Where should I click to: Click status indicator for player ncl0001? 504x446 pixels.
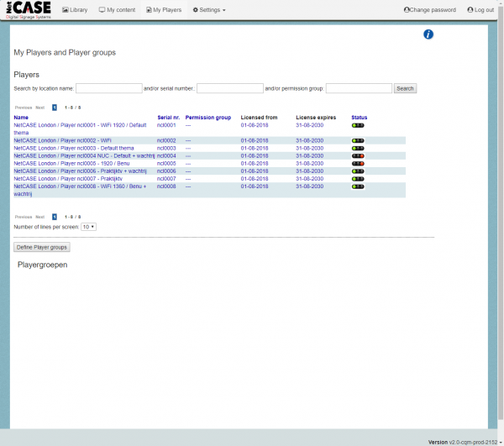click(x=358, y=125)
